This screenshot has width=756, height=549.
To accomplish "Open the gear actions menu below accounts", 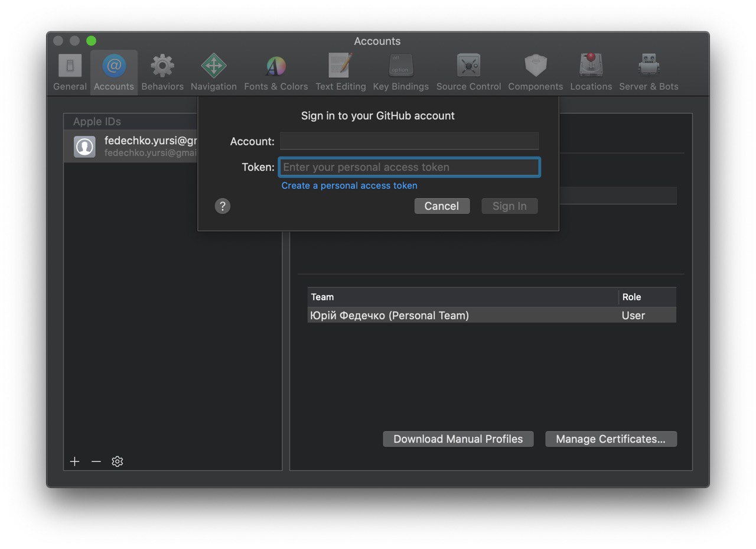I will click(118, 462).
